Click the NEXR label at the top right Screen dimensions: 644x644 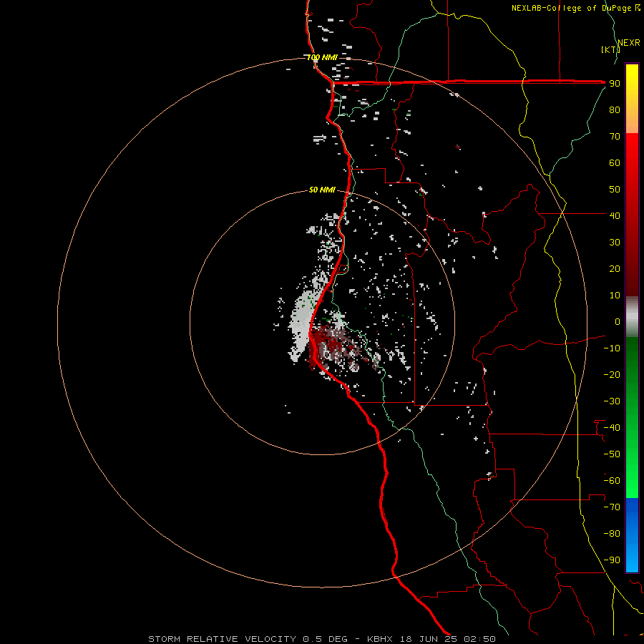629,43
